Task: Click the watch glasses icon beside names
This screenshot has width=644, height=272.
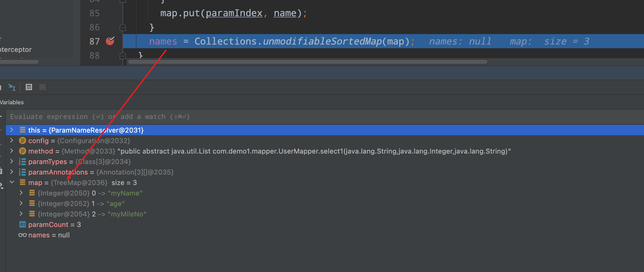Action: click(x=22, y=235)
